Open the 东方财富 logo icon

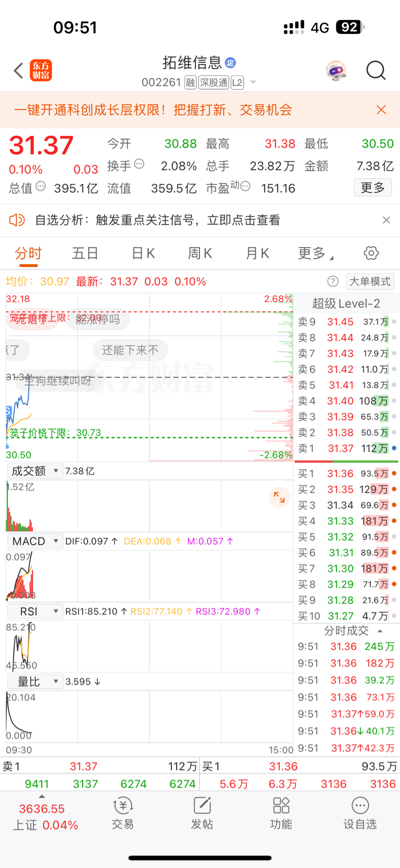41,70
